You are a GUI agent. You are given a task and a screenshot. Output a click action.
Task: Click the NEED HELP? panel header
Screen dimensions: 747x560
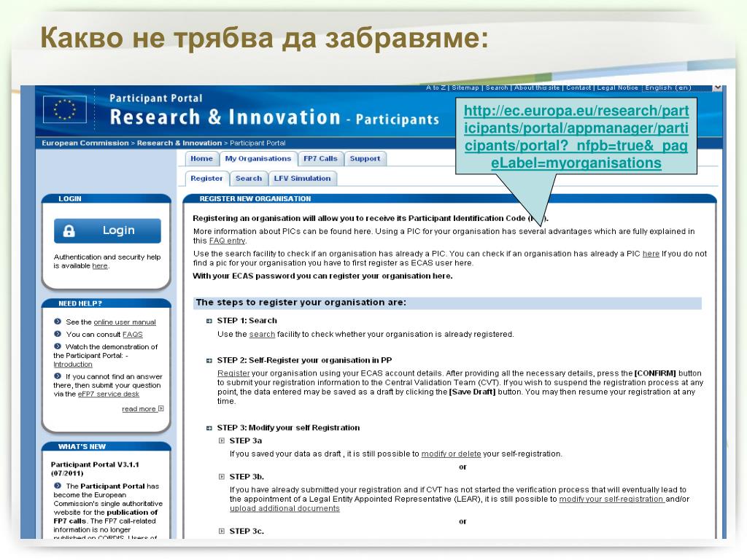point(107,303)
